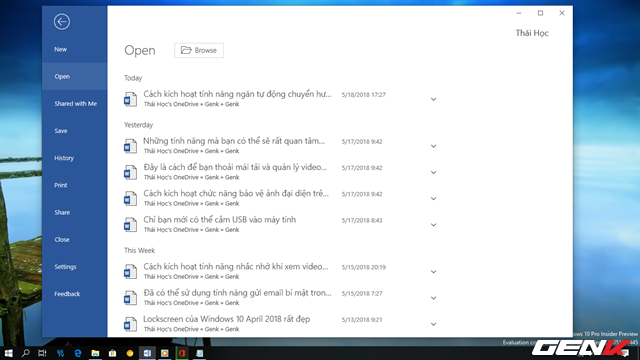Click the date 5/13/2018 9:21
Viewport: 640px width, 360px height.
[x=362, y=320]
